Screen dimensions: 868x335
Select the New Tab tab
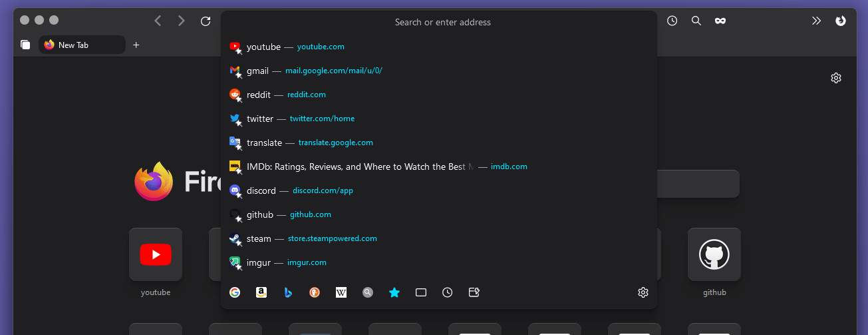pos(82,45)
